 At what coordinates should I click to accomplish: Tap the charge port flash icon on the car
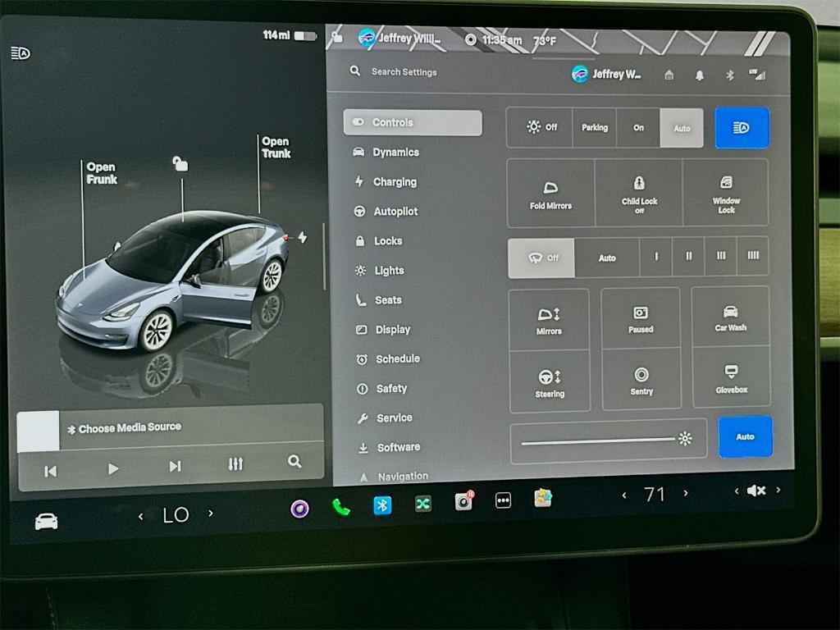[x=304, y=235]
